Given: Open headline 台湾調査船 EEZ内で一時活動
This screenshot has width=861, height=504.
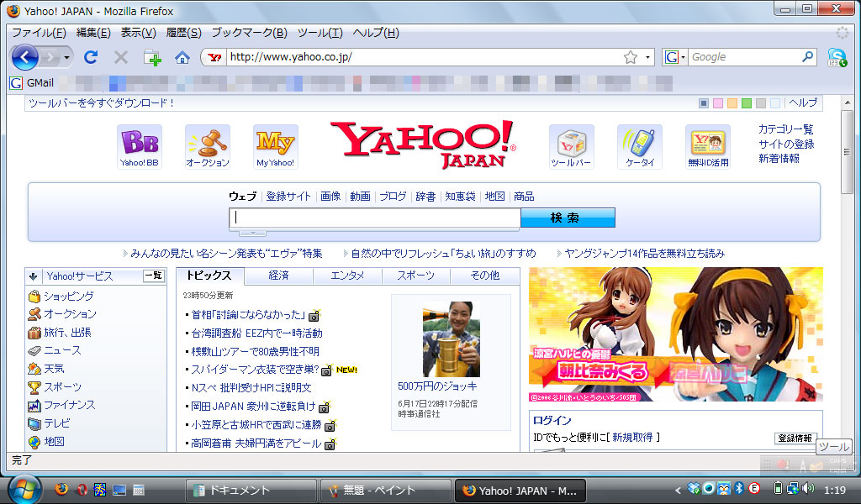Looking at the screenshot, I should tap(256, 333).
